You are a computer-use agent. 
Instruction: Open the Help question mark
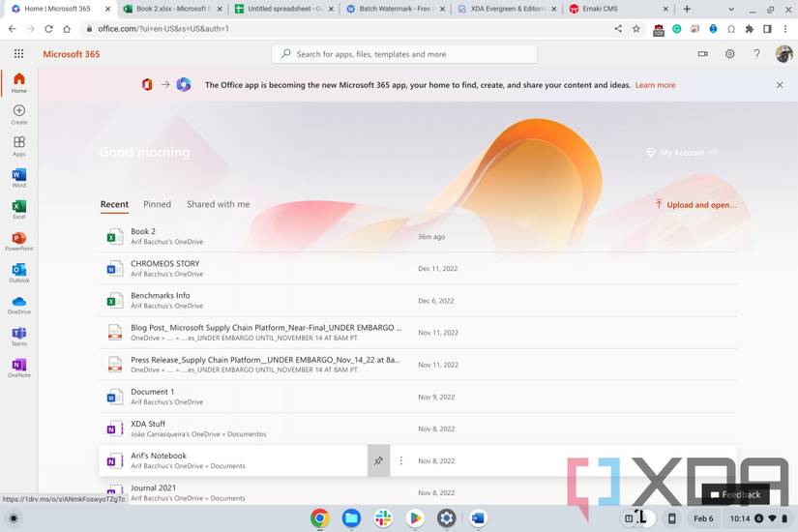tap(756, 53)
